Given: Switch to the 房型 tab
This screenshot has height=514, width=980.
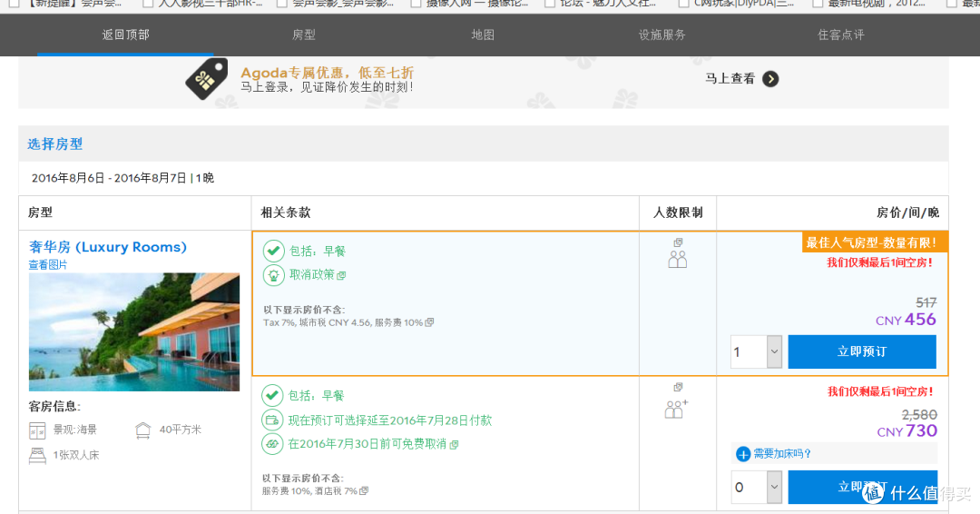Looking at the screenshot, I should pos(304,35).
